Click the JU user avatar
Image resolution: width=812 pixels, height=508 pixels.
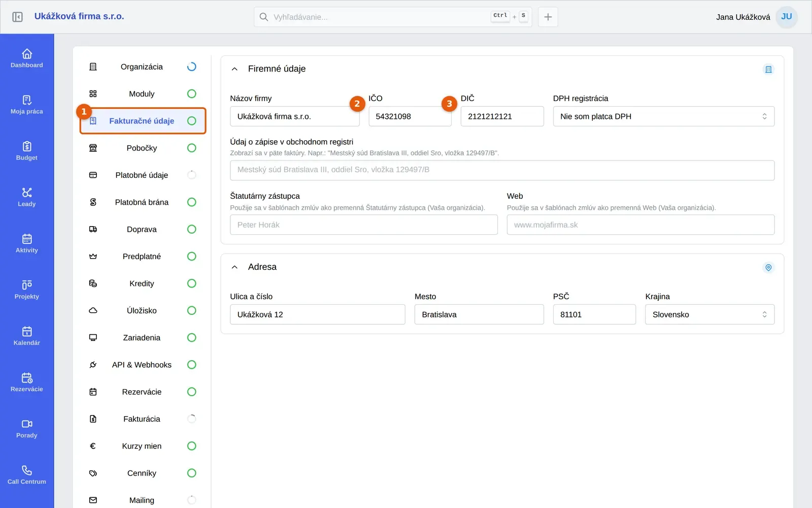coord(787,17)
